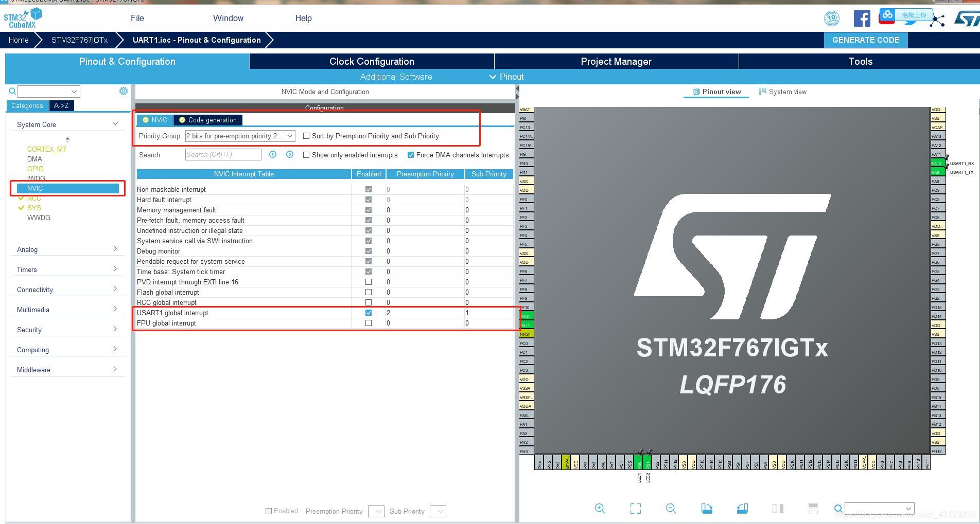Image resolution: width=980 pixels, height=524 pixels.
Task: Enable PVD interrupt through EXTI line 16
Action: click(x=369, y=282)
